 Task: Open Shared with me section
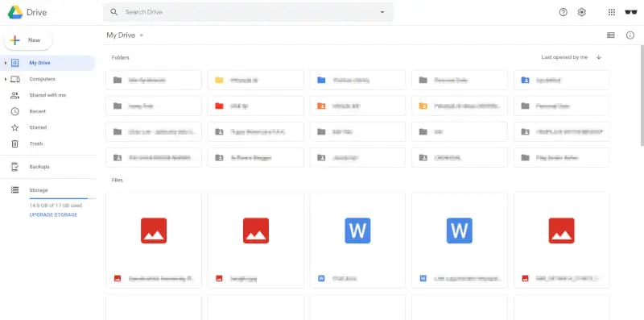point(47,95)
